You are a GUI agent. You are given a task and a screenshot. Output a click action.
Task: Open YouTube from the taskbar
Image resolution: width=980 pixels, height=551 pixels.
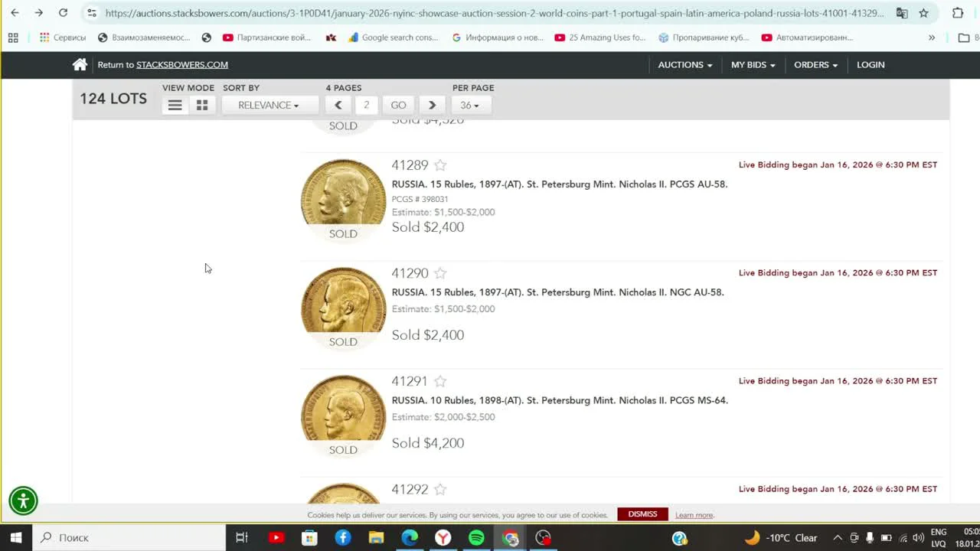pos(276,537)
